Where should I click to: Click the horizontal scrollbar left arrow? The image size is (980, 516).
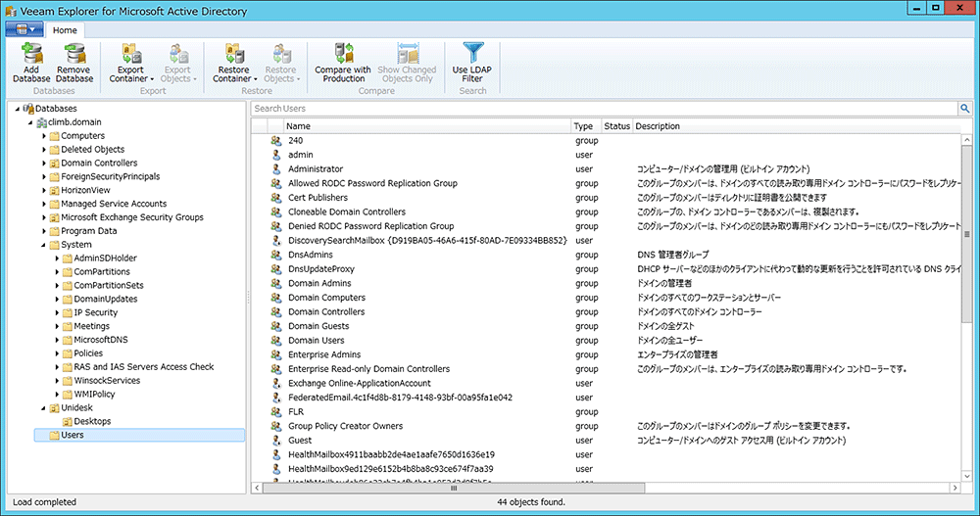pyautogui.click(x=257, y=488)
